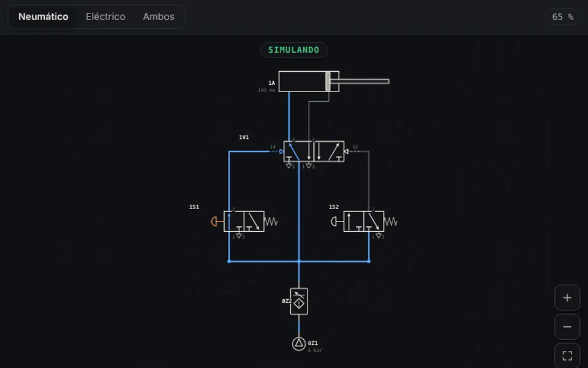588x368 pixels.
Task: Select the compressed air source 0Z1
Action: (x=299, y=343)
